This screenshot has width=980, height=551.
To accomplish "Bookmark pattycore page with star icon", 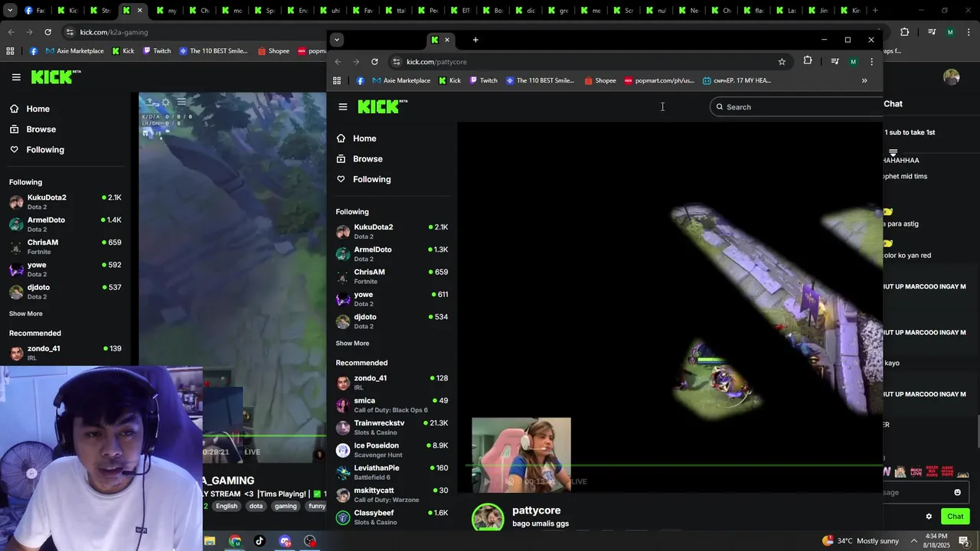I will 782,62.
